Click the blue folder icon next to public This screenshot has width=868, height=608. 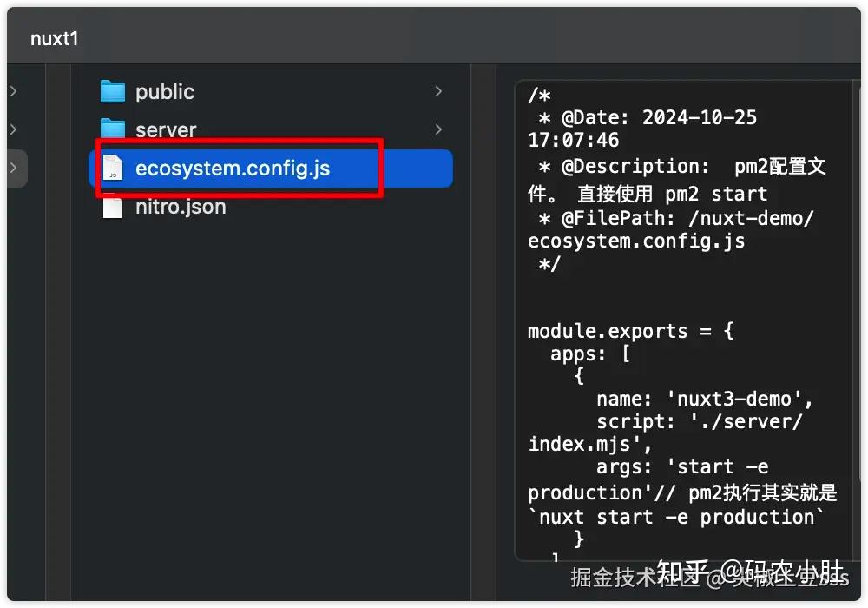pyautogui.click(x=113, y=90)
